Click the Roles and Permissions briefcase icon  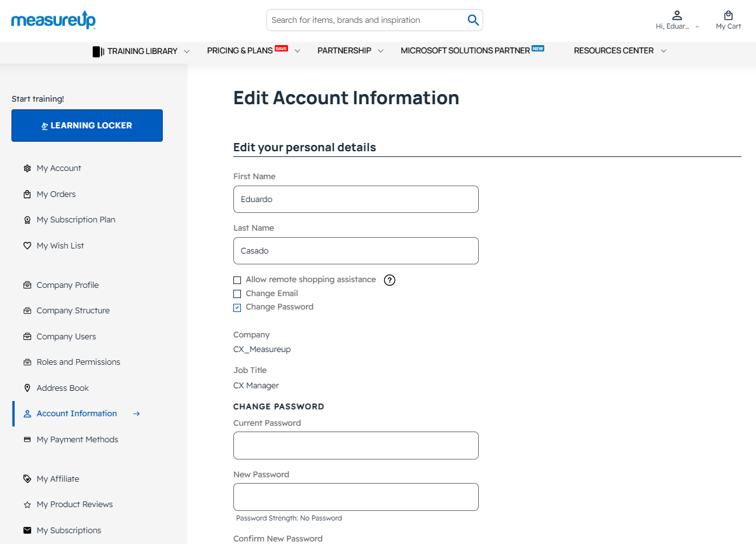pos(27,362)
